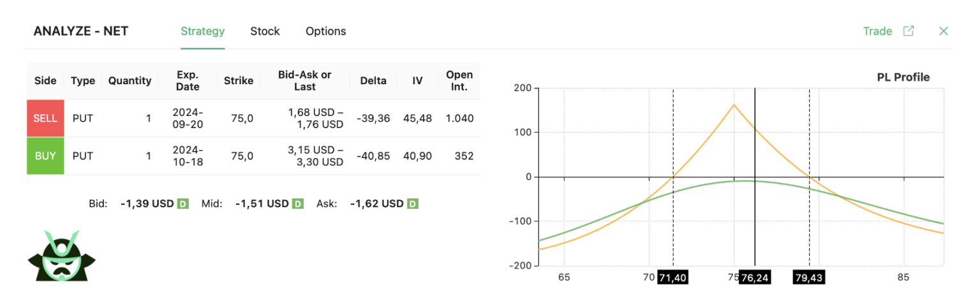Viewport: 980px width, 308px height.
Task: Select the 76,24 current price marker
Action: pos(754,278)
